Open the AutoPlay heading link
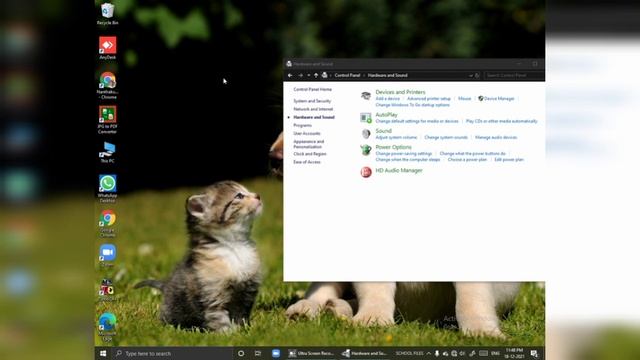The width and height of the screenshot is (640, 360). tap(386, 115)
